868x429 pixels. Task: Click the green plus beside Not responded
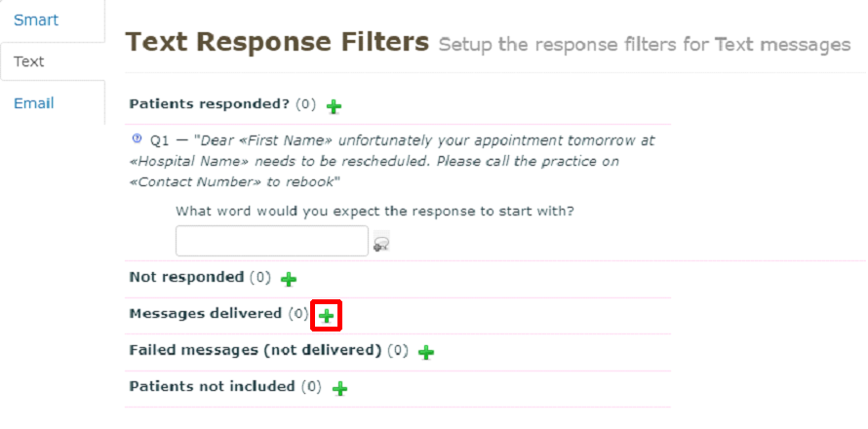click(289, 280)
